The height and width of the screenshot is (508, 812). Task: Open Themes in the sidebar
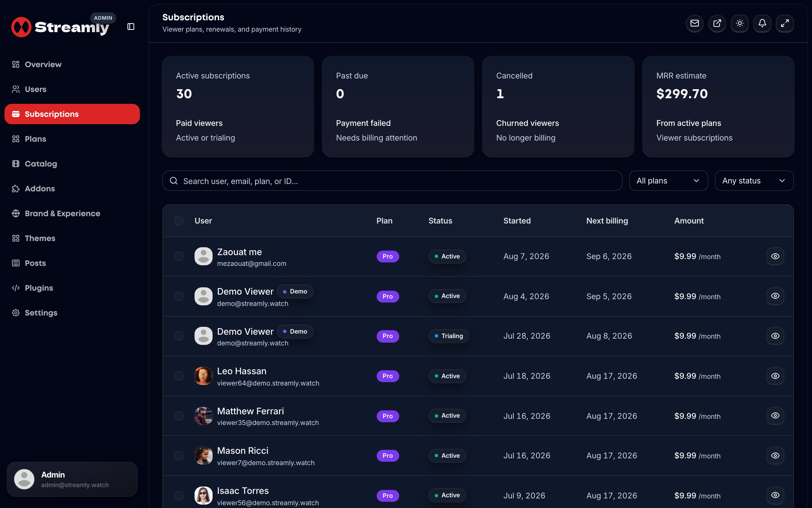click(x=72, y=238)
